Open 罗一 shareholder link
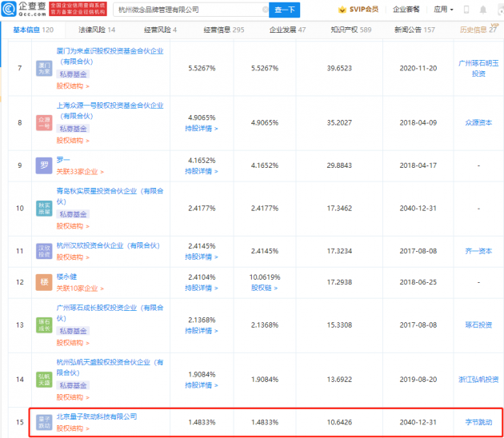 point(63,160)
